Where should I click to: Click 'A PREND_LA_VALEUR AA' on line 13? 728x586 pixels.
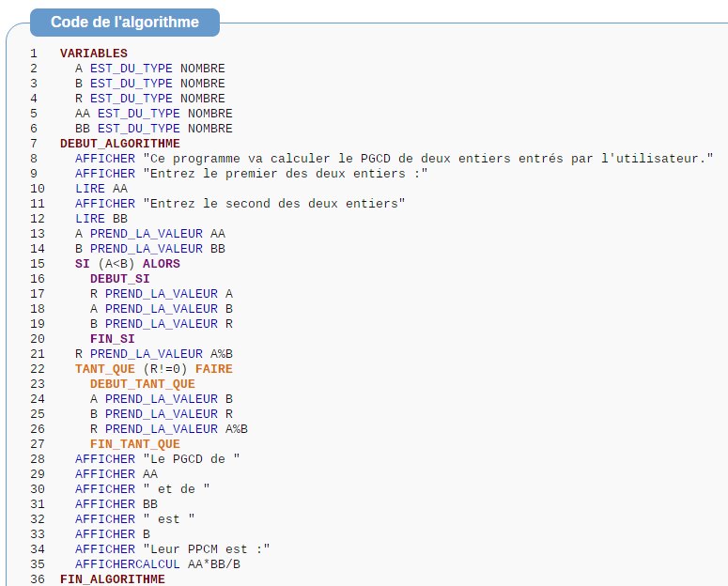[150, 234]
